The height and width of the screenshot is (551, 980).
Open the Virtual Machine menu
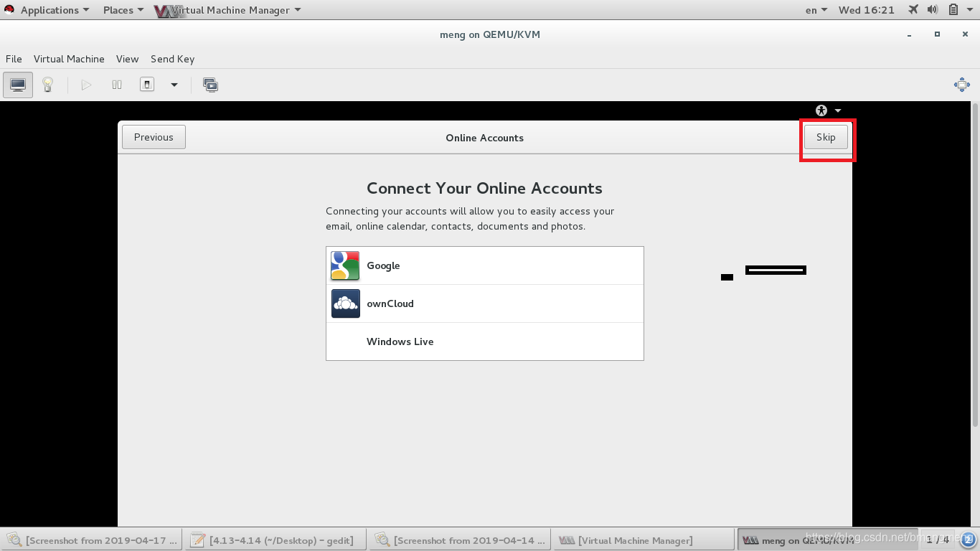pos(69,59)
